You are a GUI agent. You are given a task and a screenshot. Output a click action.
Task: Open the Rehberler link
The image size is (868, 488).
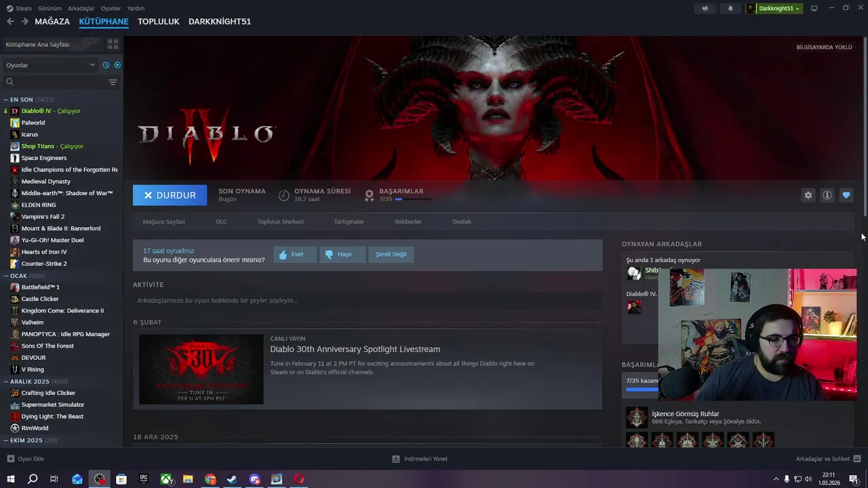pyautogui.click(x=408, y=222)
